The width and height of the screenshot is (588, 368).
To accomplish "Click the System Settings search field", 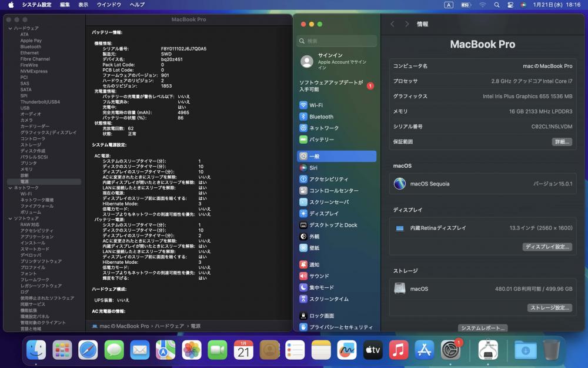I will (336, 41).
